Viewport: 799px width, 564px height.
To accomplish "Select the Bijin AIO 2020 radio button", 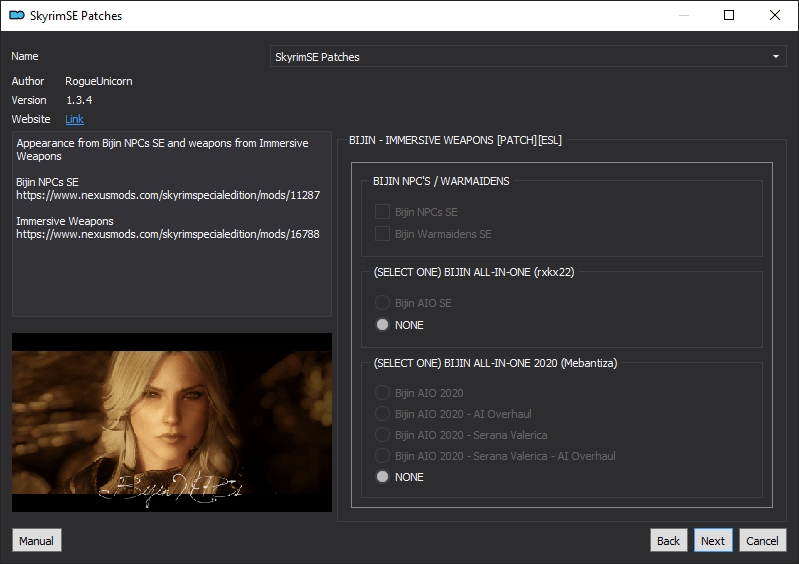I will pos(382,393).
